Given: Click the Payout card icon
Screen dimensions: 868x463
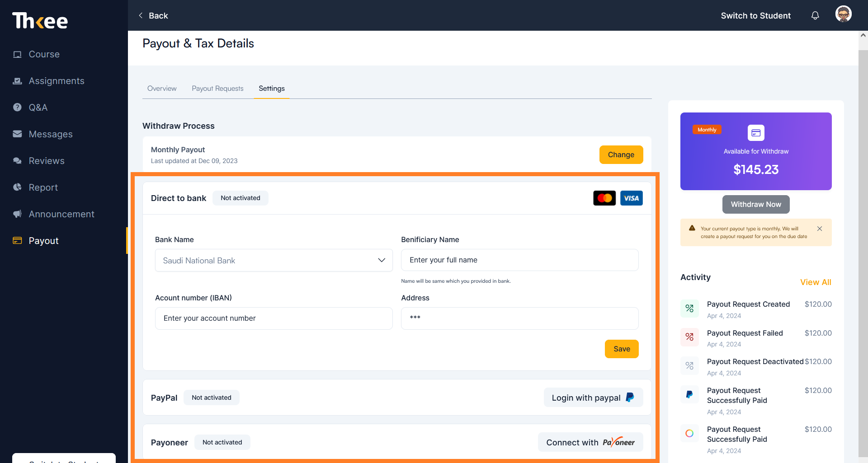Looking at the screenshot, I should pyautogui.click(x=17, y=241).
